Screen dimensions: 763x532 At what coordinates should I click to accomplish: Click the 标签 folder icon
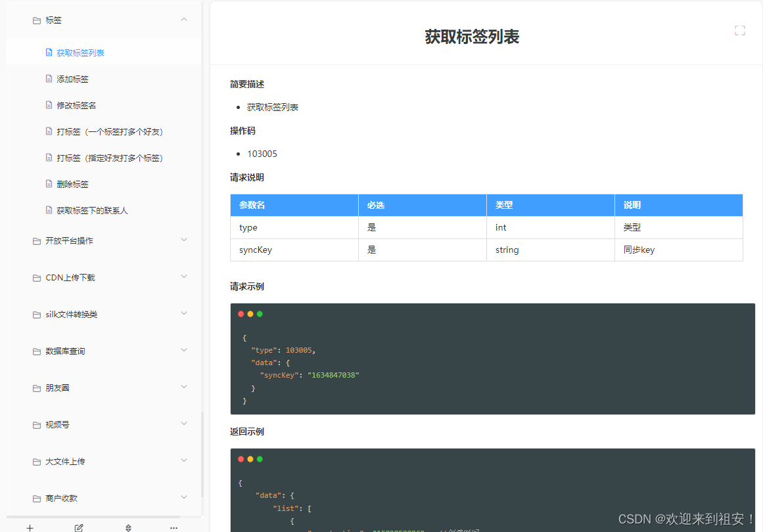[37, 20]
